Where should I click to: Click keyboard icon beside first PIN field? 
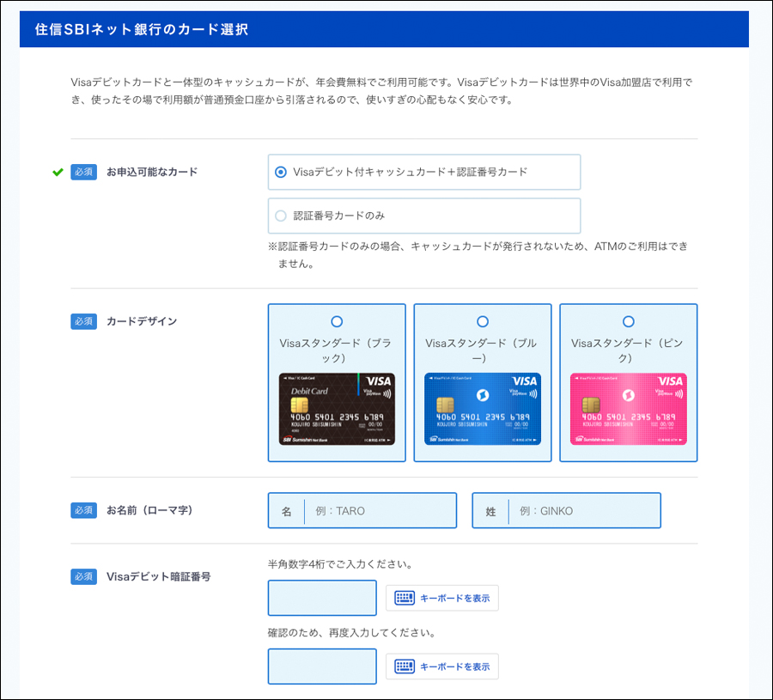405,598
